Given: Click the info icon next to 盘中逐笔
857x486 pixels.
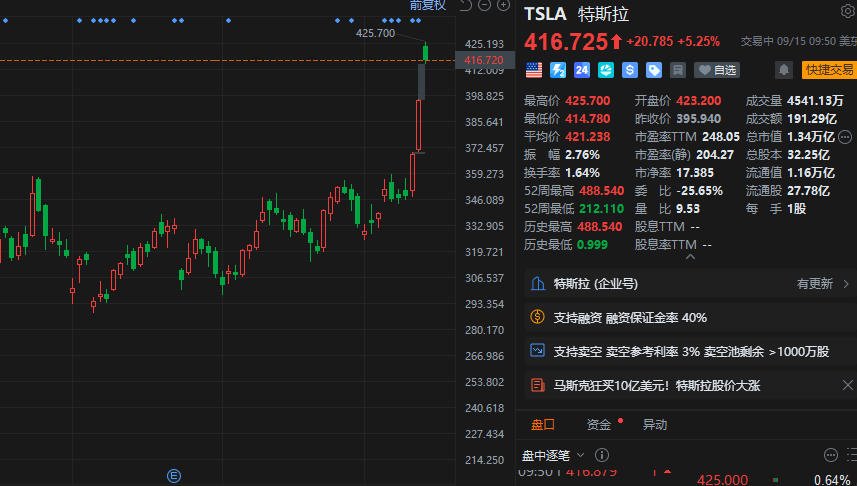Looking at the screenshot, I should coord(602,455).
